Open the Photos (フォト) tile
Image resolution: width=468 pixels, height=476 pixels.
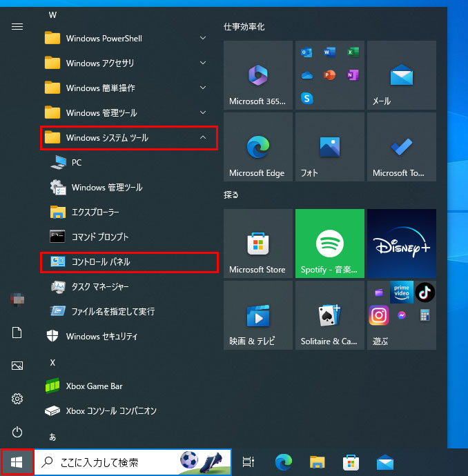click(330, 147)
